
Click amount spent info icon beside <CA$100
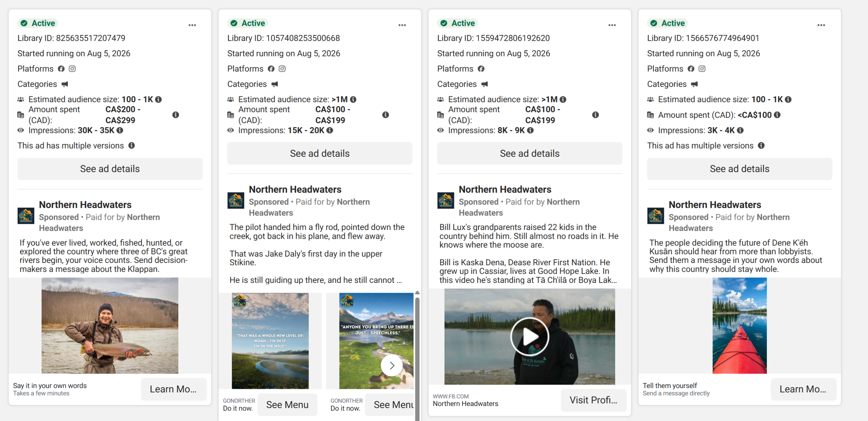click(x=777, y=115)
